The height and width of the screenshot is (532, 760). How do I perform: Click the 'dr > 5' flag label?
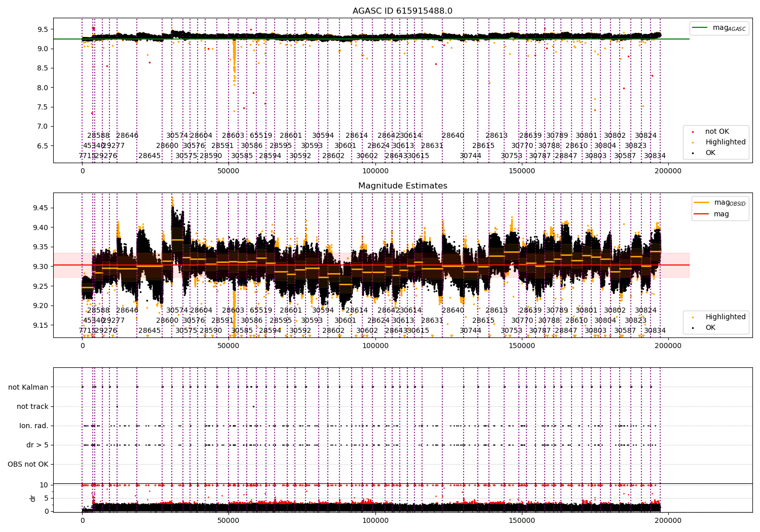(37, 445)
